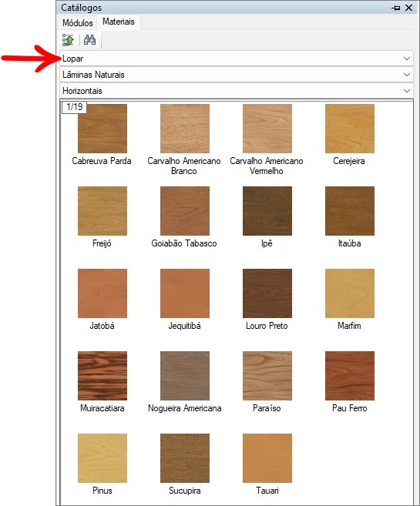Viewport: 420px width, 506px height.
Task: Click the Pau Ferro label text
Action: (349, 408)
